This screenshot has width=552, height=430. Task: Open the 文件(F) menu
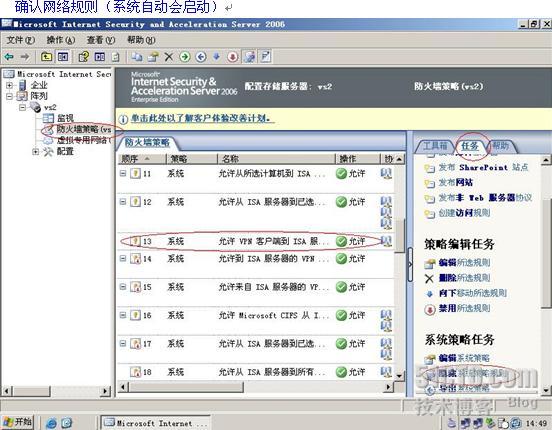(x=21, y=40)
